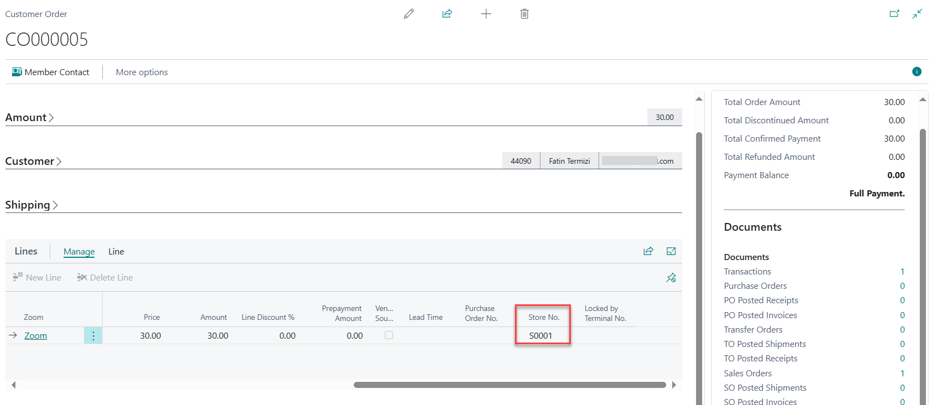The width and height of the screenshot is (929, 405).
Task: Expand the Lines section to full view
Action: point(671,251)
